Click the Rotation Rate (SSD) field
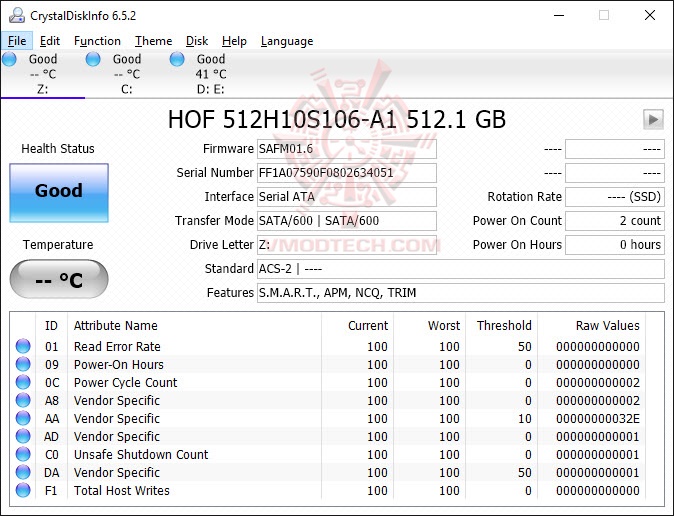Screen dimensions: 674x516 click(615, 197)
